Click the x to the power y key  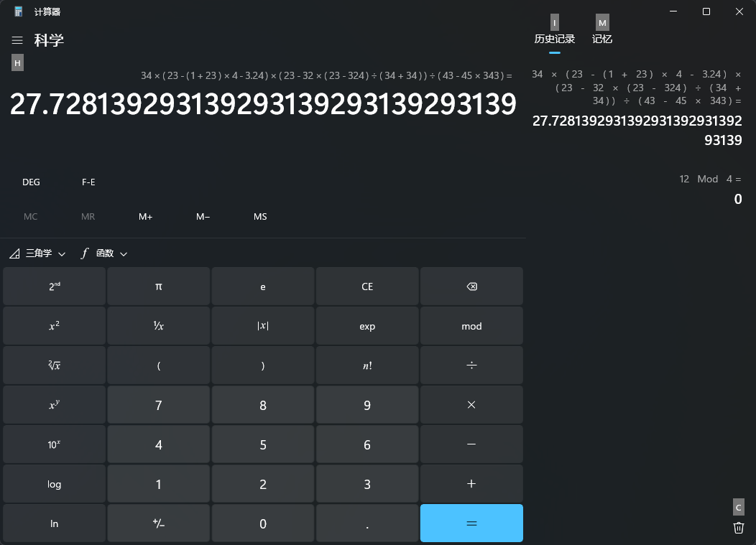coord(54,405)
